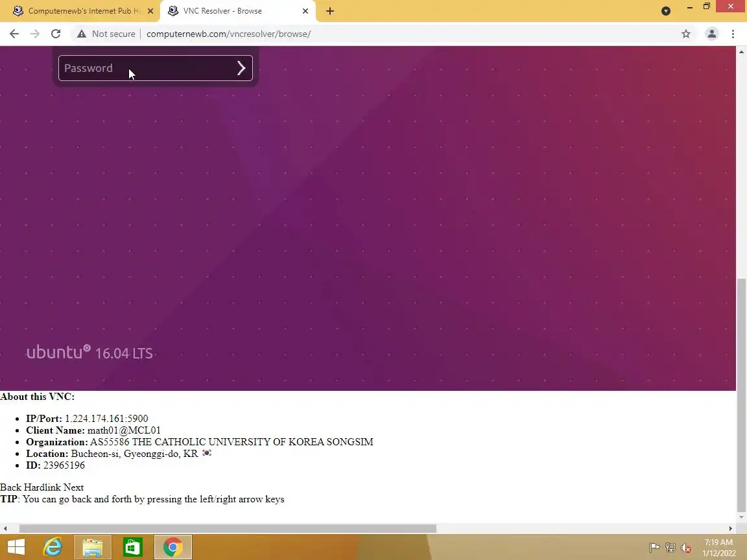This screenshot has height=560, width=747.
Task: Click the horizontal scrollbar left arrow
Action: (5, 528)
